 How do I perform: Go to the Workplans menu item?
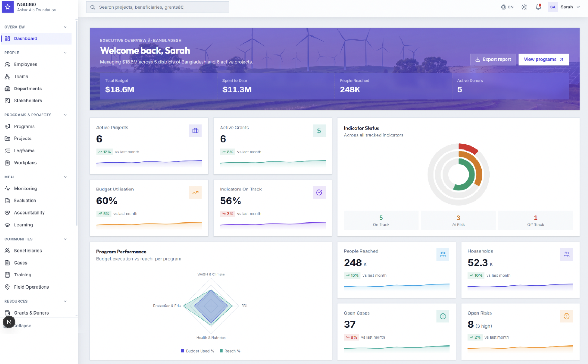pyautogui.click(x=36, y=163)
